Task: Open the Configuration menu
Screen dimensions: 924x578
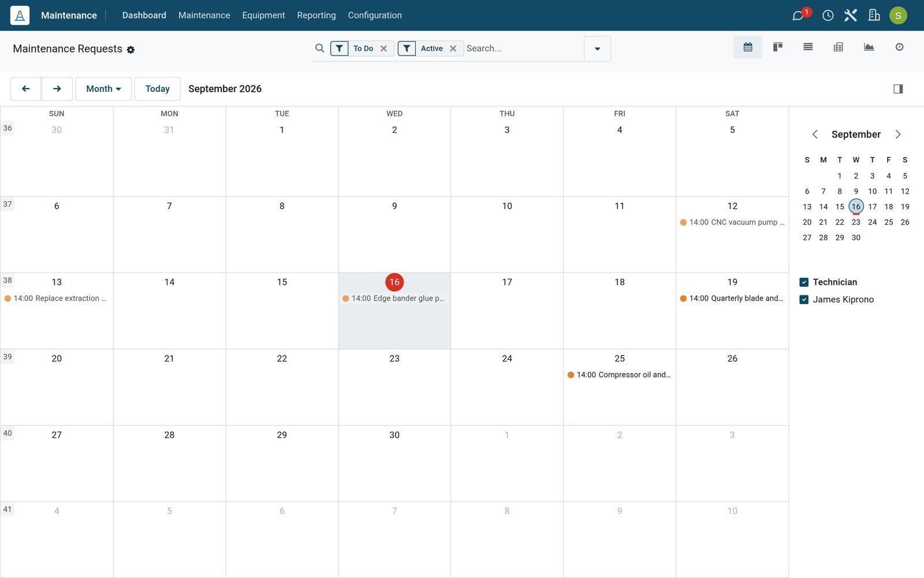Action: click(x=374, y=16)
